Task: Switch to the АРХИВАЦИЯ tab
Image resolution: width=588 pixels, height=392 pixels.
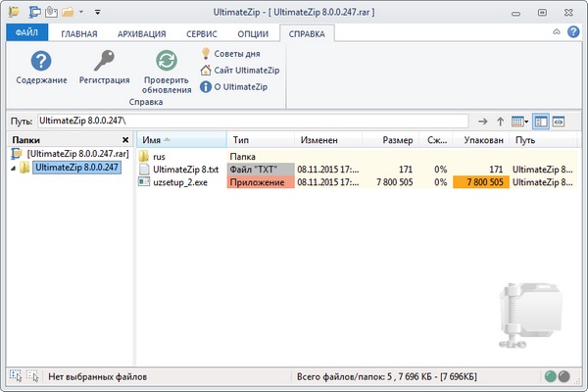Action: 141,34
